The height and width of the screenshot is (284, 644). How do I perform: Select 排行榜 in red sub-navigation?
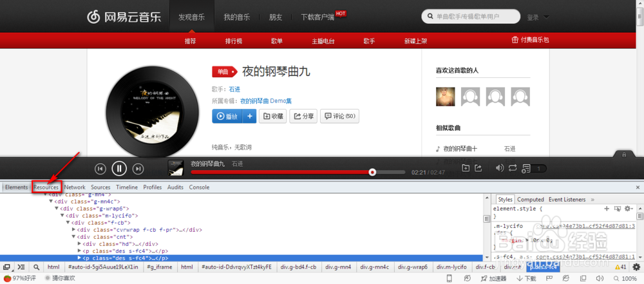point(234,41)
